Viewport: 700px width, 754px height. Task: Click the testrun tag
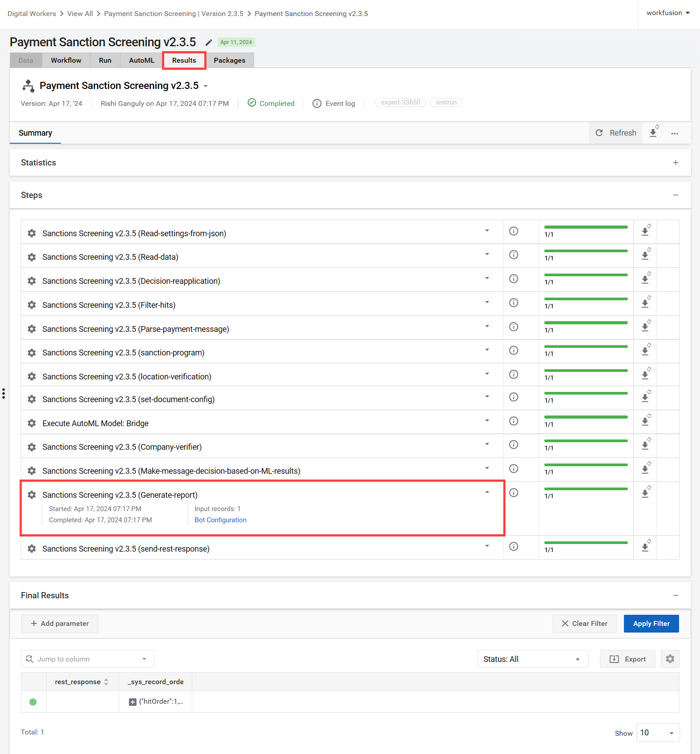coord(446,102)
